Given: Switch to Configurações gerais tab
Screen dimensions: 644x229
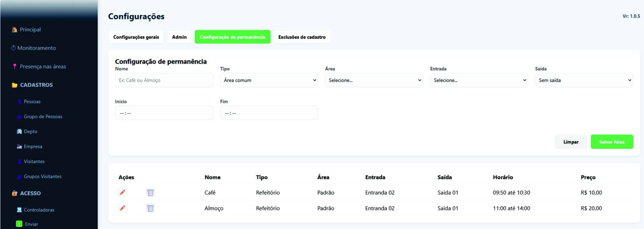Looking at the screenshot, I should [136, 37].
